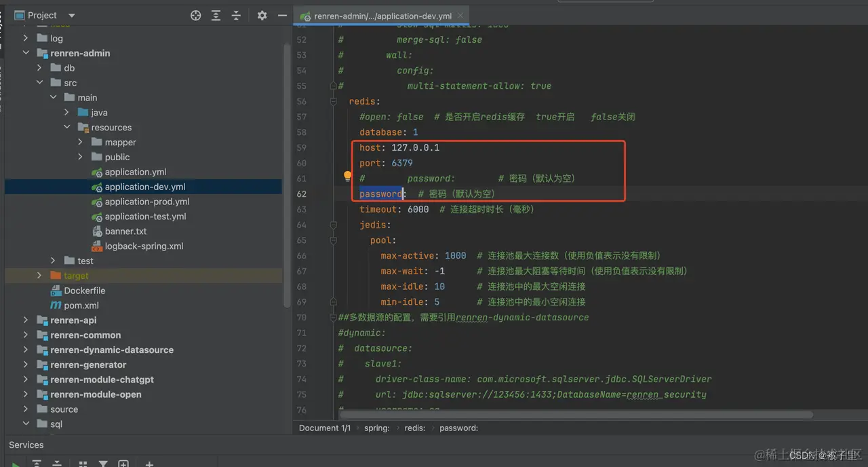Viewport: 868px width, 467px height.
Task: Expand the db folder arrow
Action: tap(39, 68)
